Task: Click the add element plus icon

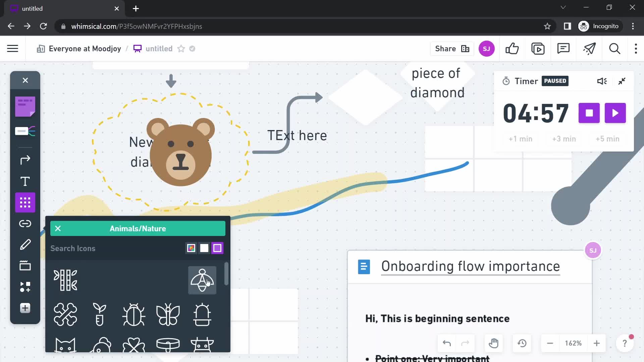Action: click(25, 308)
